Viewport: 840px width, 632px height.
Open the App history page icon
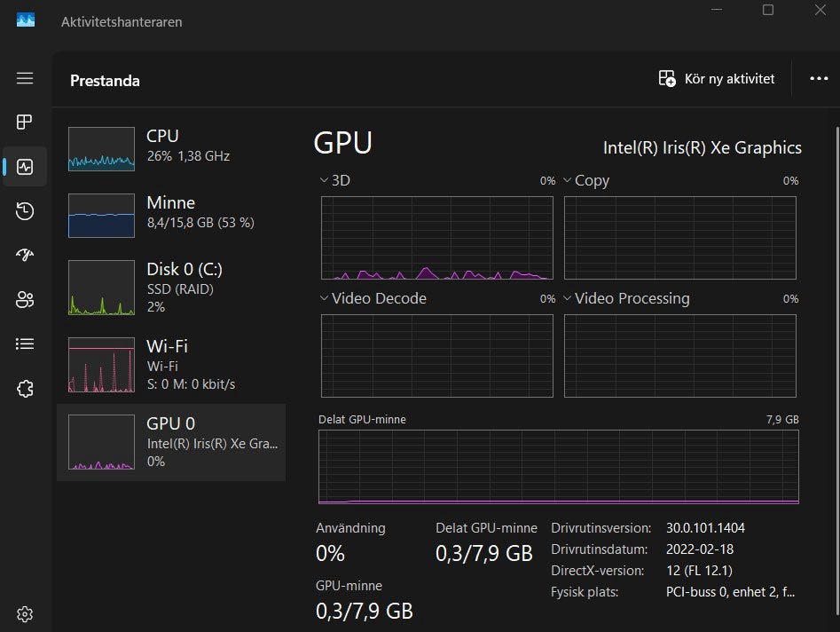coord(25,210)
